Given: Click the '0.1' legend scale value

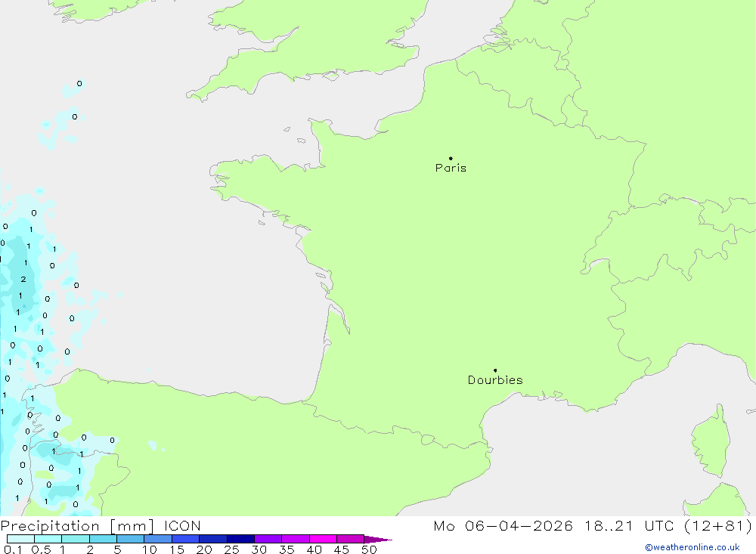Looking at the screenshot, I should tap(13, 549).
